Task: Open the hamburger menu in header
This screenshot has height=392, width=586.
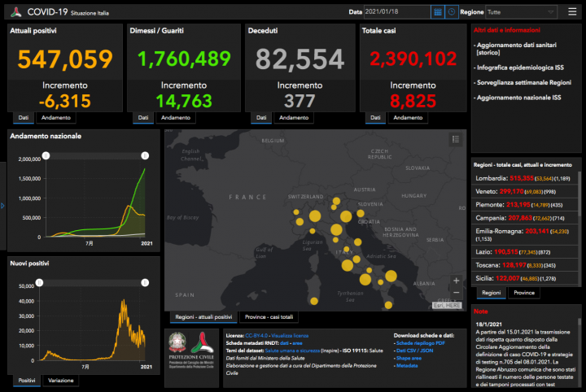Action: click(571, 12)
